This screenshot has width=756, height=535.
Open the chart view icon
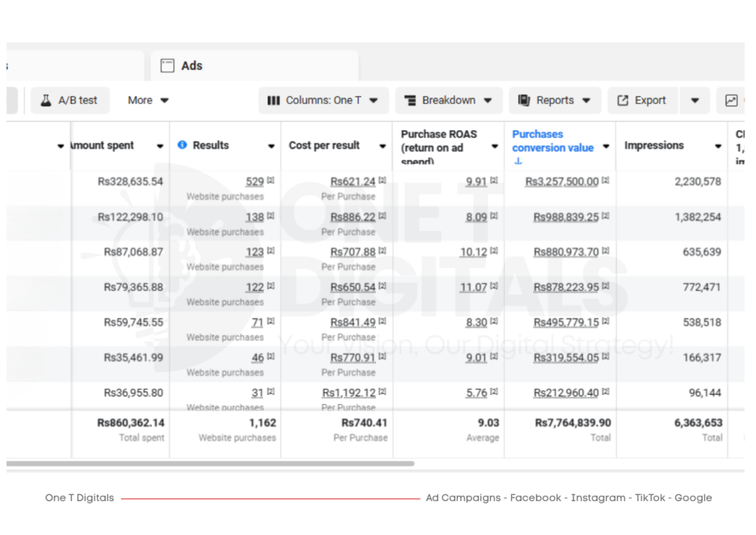[x=731, y=100]
